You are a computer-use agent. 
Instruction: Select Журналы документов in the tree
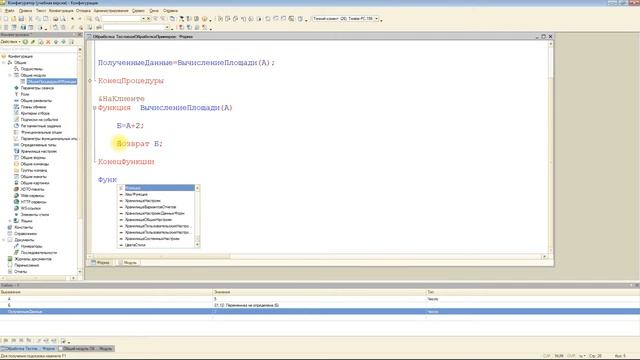(x=33, y=259)
